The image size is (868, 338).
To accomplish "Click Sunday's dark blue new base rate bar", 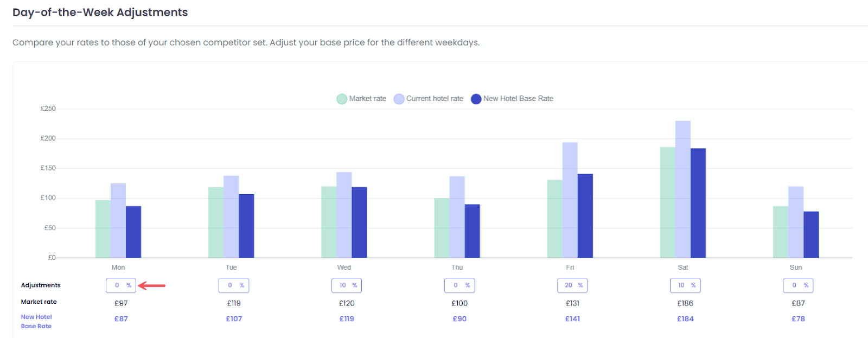I will click(810, 235).
